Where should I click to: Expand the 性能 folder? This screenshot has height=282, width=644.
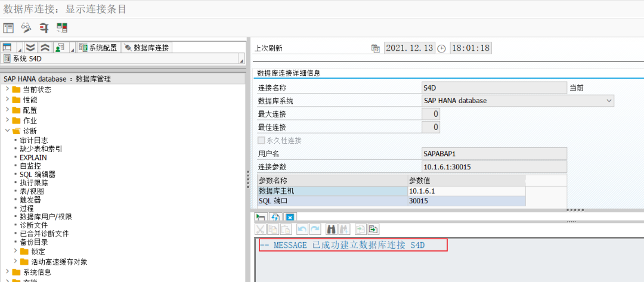[7, 100]
